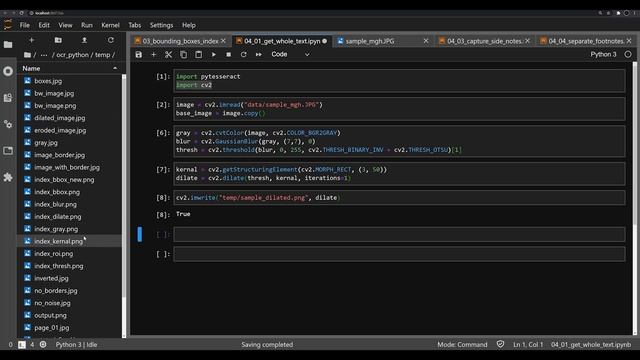Screen dimensions: 640x360
Task: Close the 03_bounding_boxes_index tab
Action: click(223, 41)
